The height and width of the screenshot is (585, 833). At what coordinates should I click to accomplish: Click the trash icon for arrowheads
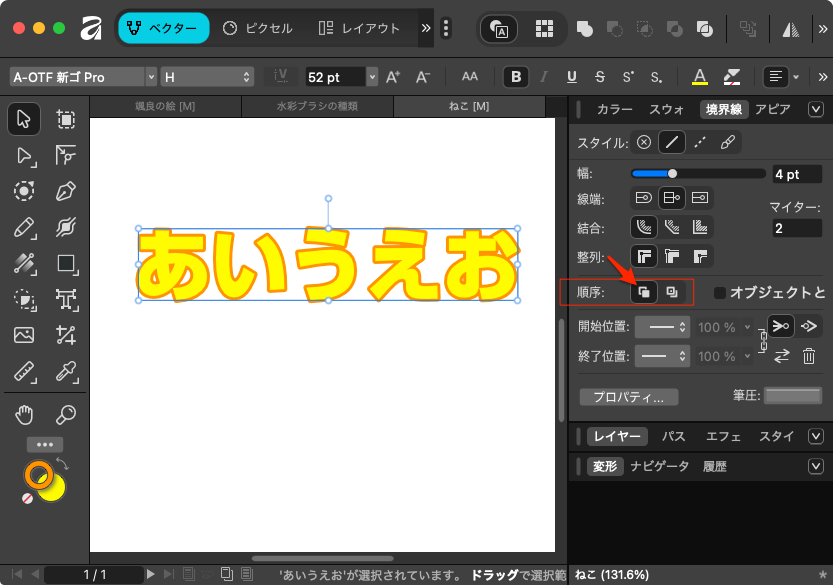coord(809,356)
